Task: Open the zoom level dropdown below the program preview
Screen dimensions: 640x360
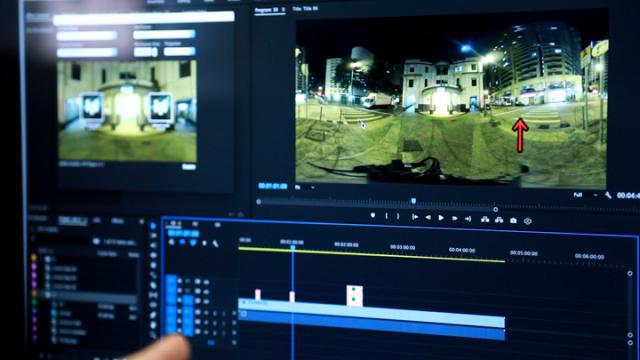Action: tap(304, 187)
